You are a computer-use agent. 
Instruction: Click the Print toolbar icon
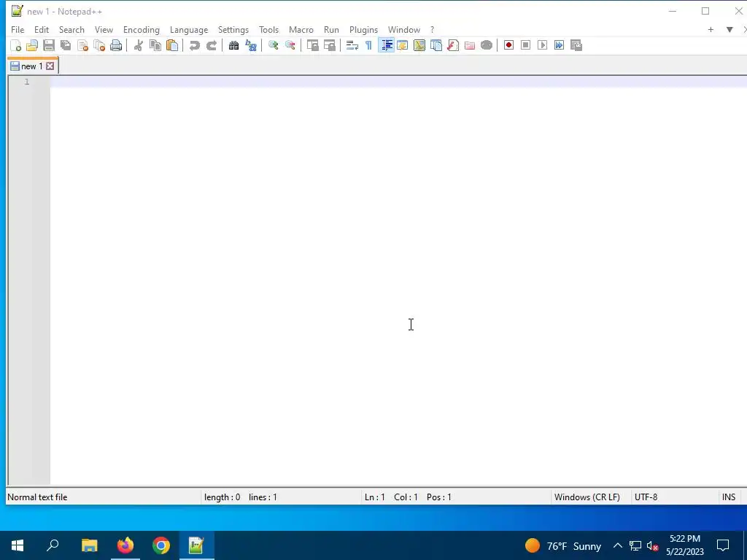[x=116, y=45]
